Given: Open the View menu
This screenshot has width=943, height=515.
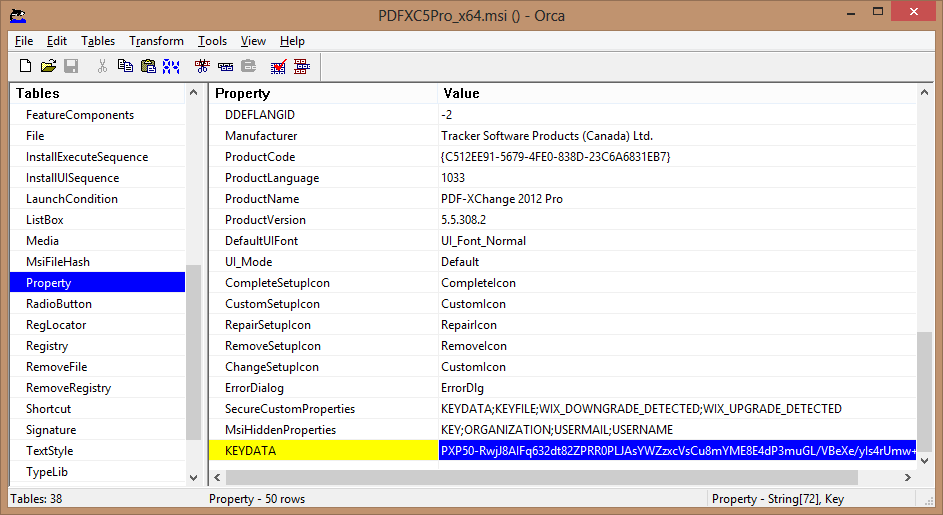Looking at the screenshot, I should click(x=253, y=41).
